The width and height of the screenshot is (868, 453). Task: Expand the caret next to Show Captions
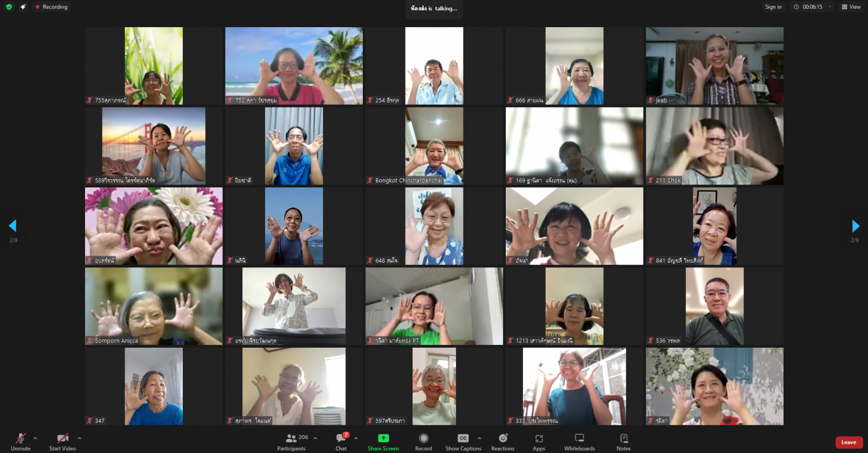pos(479,438)
